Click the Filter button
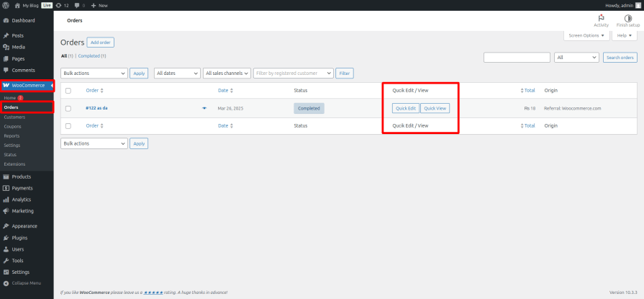Viewport: 644px width, 299px height. (344, 73)
